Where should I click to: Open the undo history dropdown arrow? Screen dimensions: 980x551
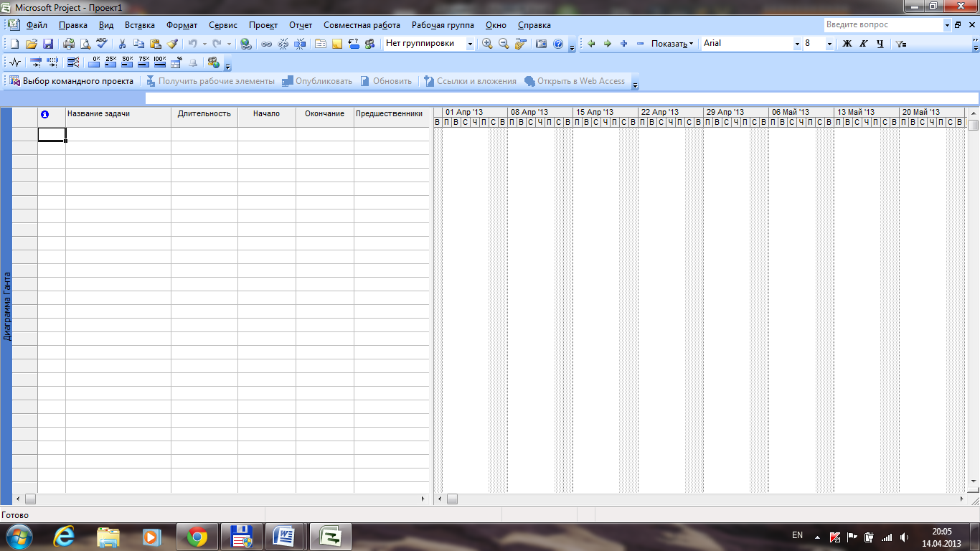pyautogui.click(x=204, y=44)
